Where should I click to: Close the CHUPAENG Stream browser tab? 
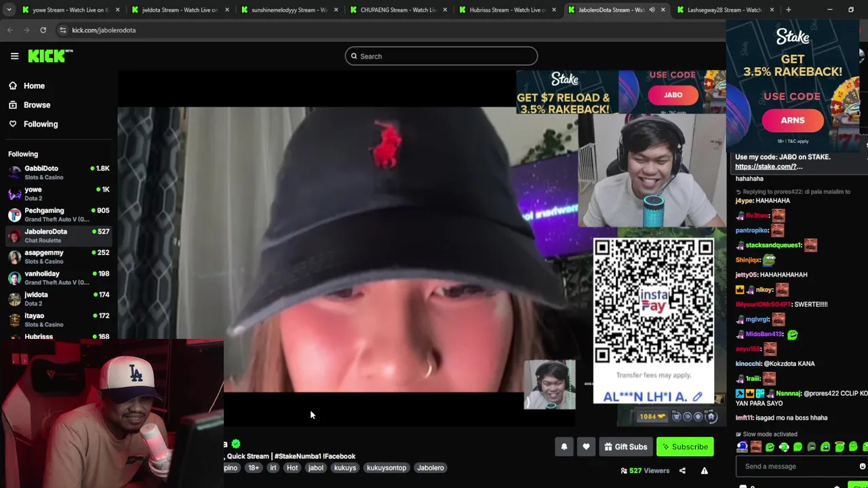pyautogui.click(x=445, y=10)
